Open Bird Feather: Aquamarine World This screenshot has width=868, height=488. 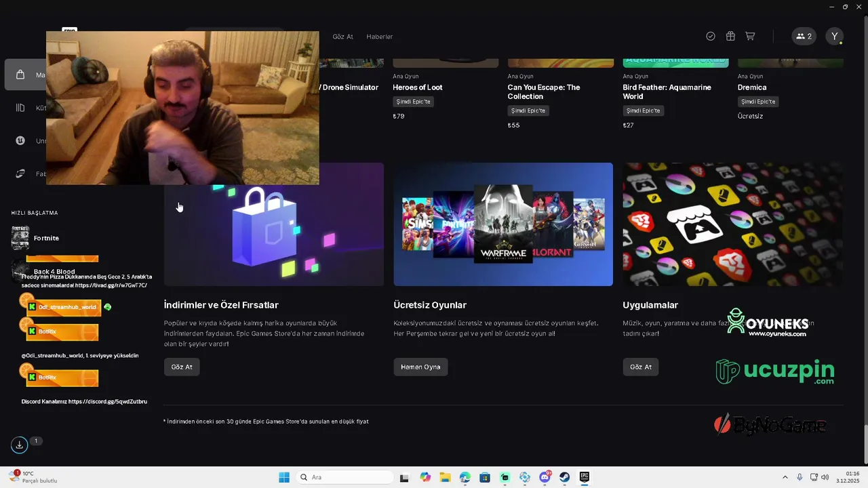(x=667, y=91)
